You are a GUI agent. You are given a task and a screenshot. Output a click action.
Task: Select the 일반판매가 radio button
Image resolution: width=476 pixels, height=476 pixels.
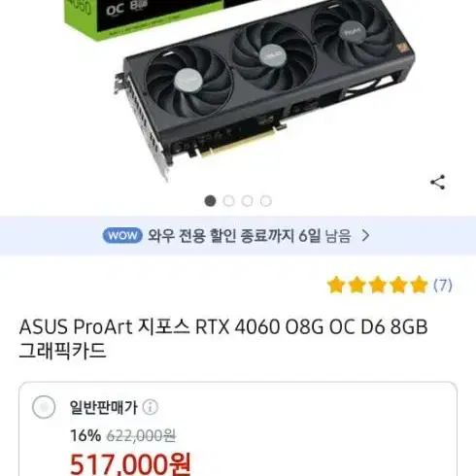click(x=44, y=407)
